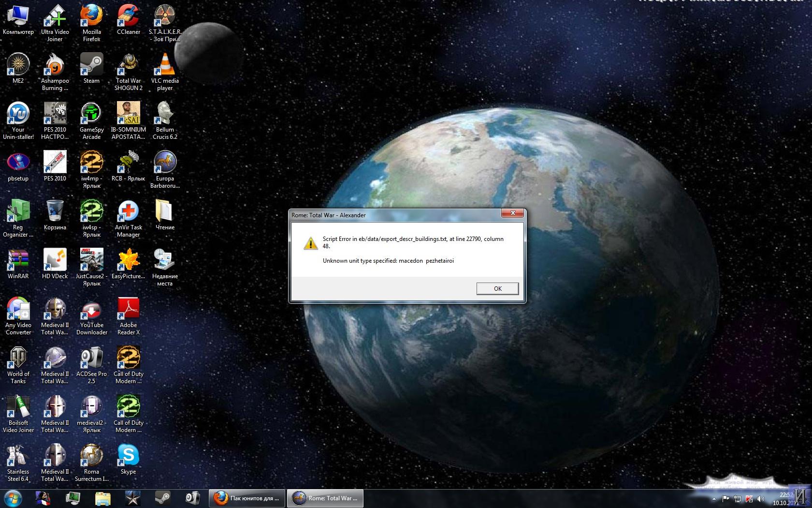Open the Skype desktop shortcut
The height and width of the screenshot is (508, 812).
point(128,459)
